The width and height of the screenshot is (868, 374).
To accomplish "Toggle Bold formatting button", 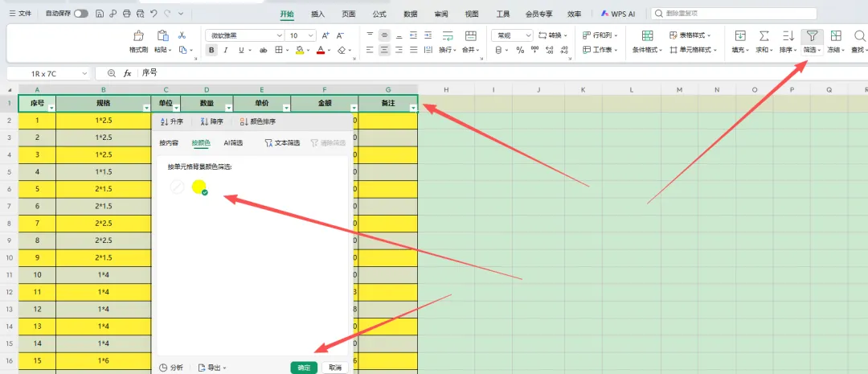I will [211, 50].
